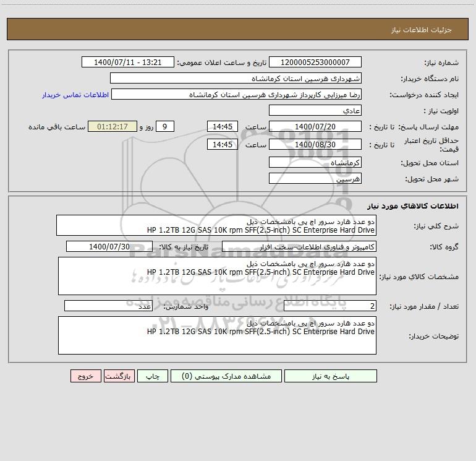The height and width of the screenshot is (461, 476).
Task: Click the 'نام دستگاه خریدار:' label
Action: pyautogui.click(x=430, y=79)
